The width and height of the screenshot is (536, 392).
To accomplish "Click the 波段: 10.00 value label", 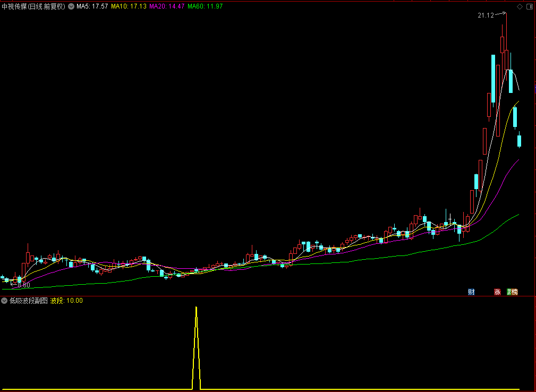I will tap(66, 301).
